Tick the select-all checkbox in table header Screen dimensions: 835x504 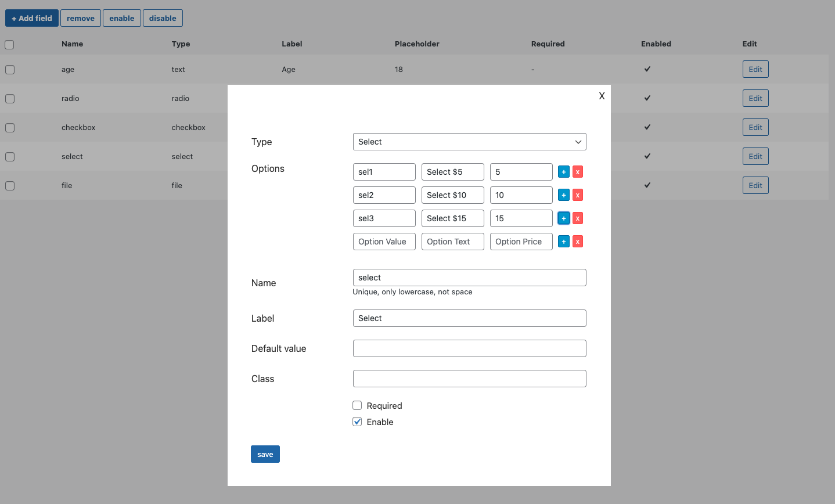point(9,45)
